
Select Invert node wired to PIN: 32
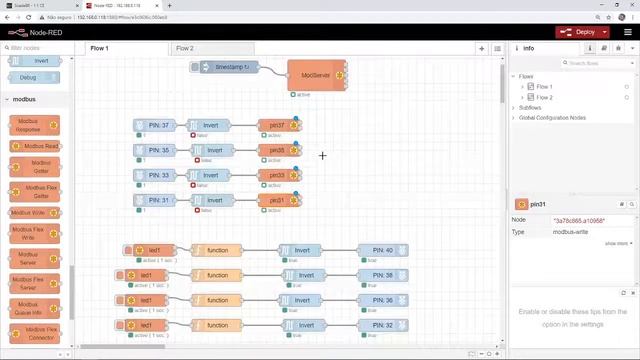[304, 325]
